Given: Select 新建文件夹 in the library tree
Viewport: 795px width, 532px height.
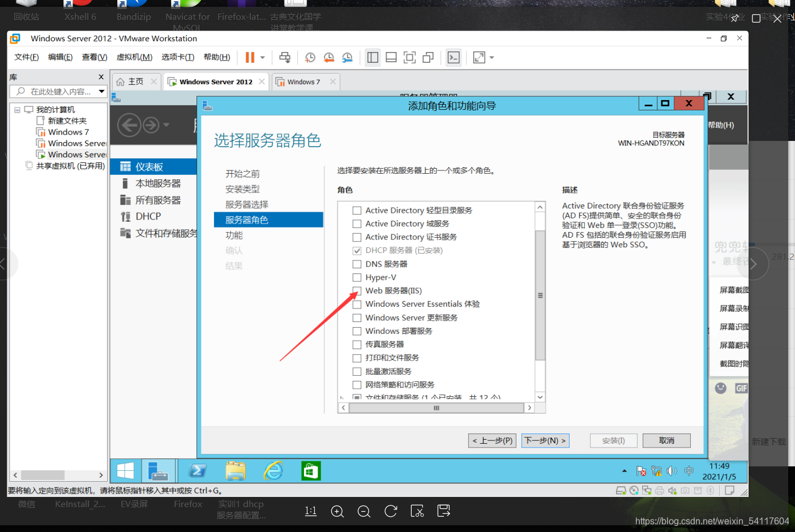Looking at the screenshot, I should click(x=67, y=121).
